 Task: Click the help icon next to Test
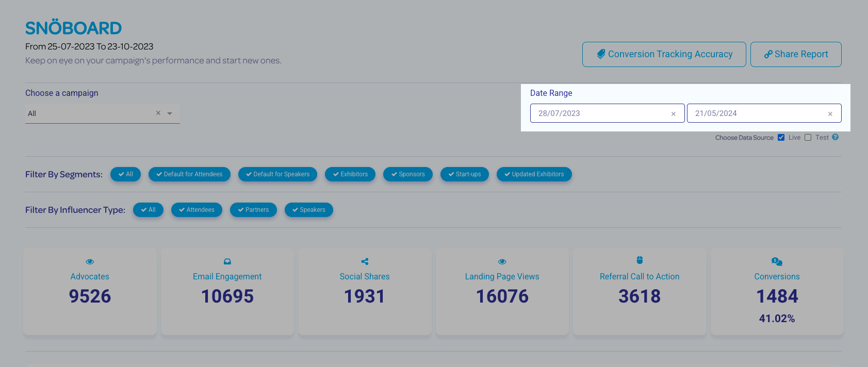click(835, 137)
